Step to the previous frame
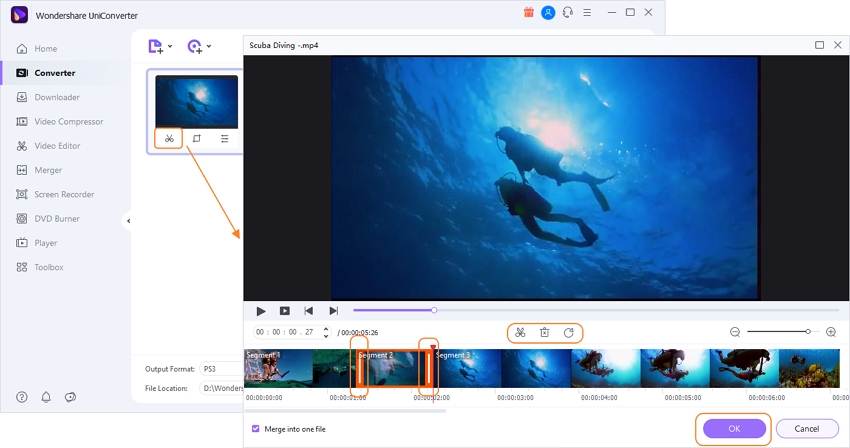 308,311
